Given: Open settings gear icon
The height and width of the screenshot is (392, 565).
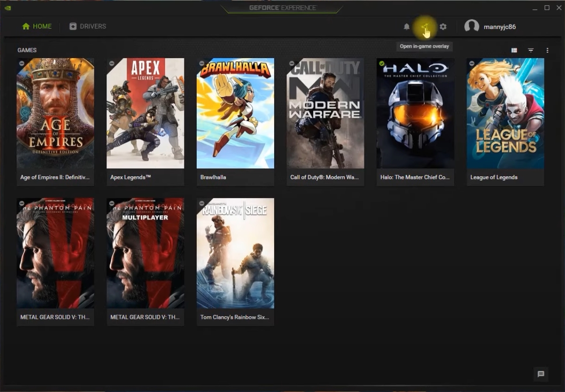Looking at the screenshot, I should coord(443,27).
